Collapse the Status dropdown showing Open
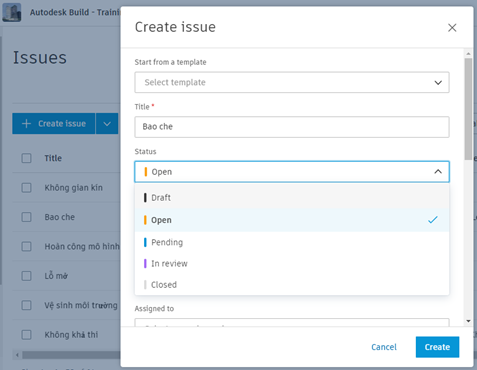This screenshot has width=477, height=370. [292, 172]
